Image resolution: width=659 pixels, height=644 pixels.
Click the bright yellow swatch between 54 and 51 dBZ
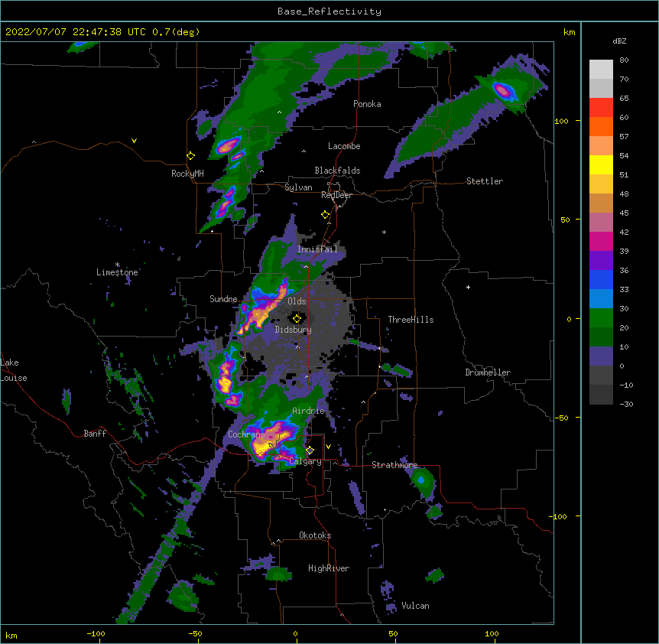[x=601, y=164]
